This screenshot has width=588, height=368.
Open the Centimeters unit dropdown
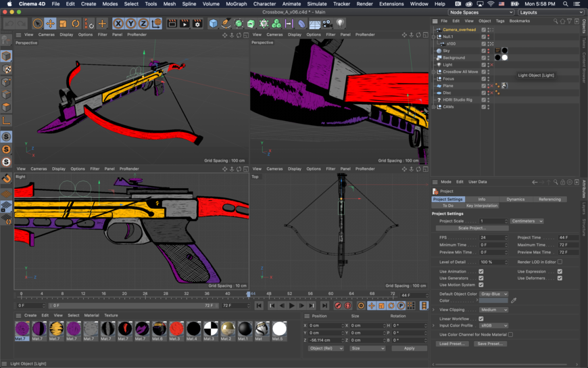coord(526,221)
